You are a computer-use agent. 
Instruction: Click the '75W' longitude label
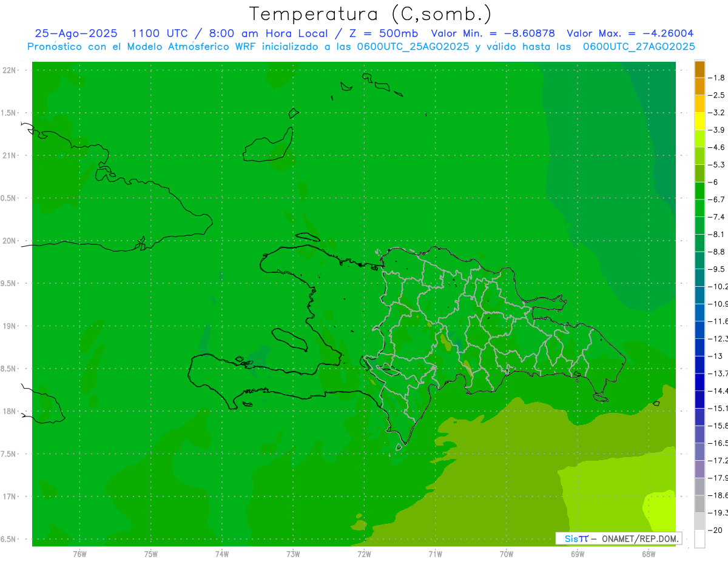151,554
